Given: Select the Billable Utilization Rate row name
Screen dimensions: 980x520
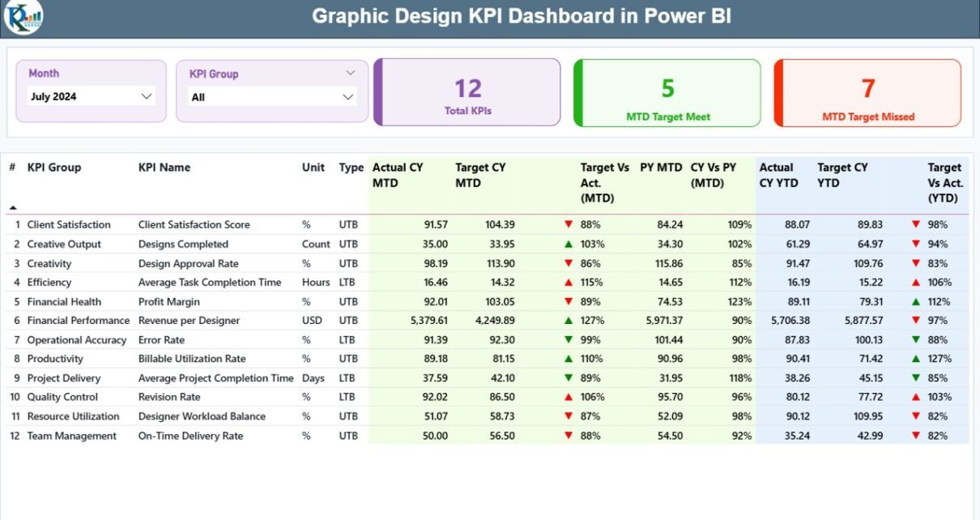Looking at the screenshot, I should tap(192, 359).
